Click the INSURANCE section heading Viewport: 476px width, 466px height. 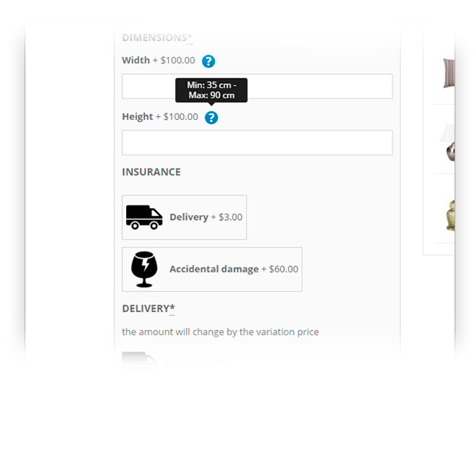(x=152, y=172)
